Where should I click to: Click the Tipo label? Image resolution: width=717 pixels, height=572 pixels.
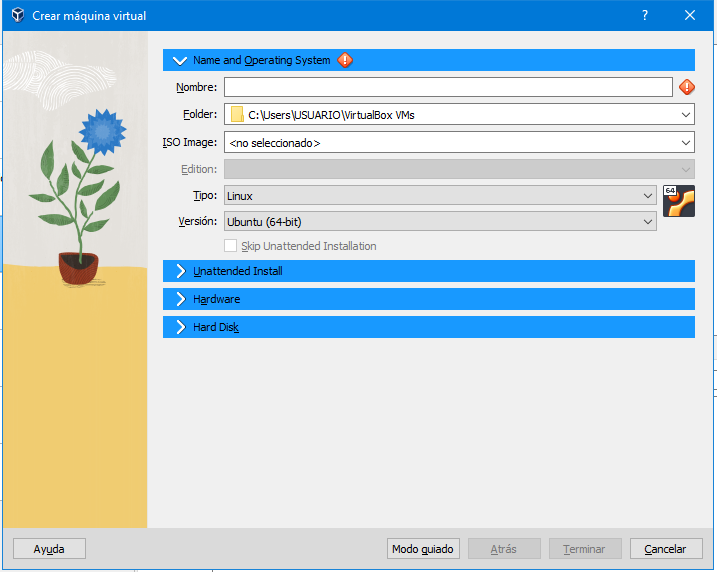[205, 195]
